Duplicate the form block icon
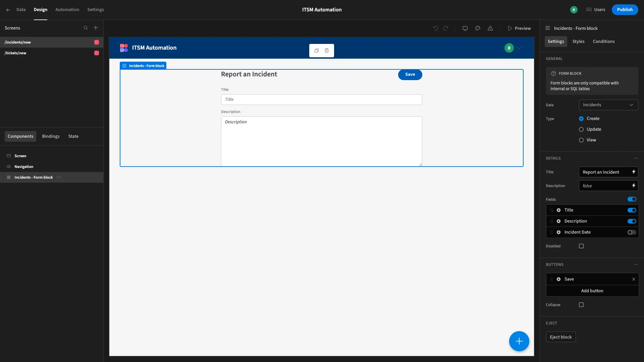Viewport: 644px width, 362px height. tap(316, 51)
